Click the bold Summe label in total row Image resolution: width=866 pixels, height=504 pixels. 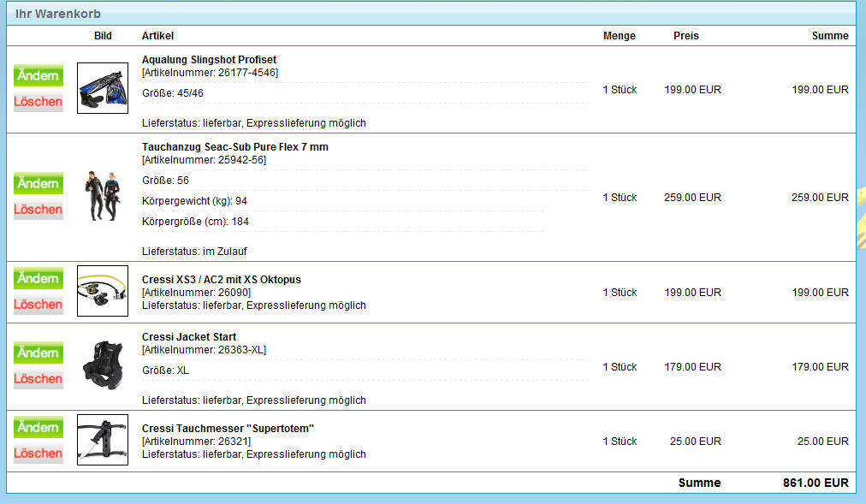pyautogui.click(x=699, y=483)
